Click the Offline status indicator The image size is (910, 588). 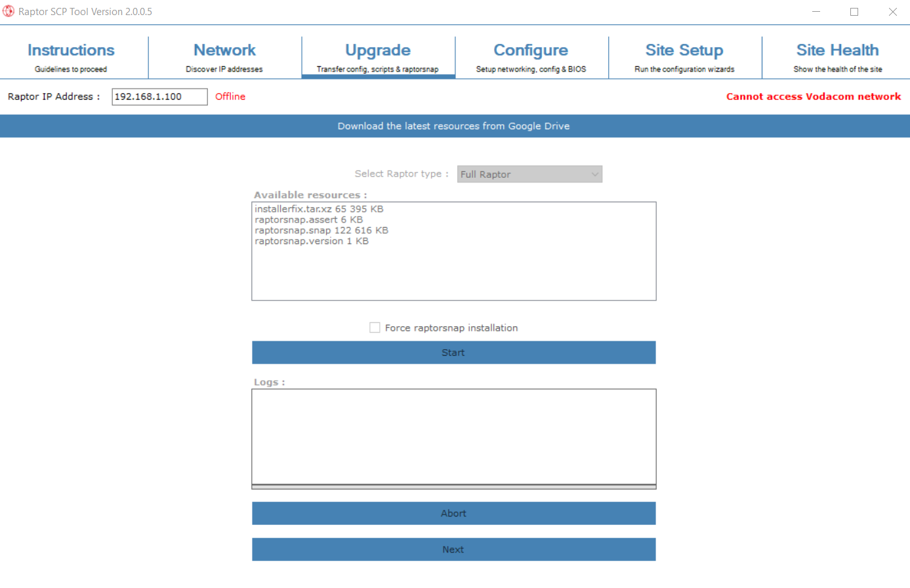(230, 96)
